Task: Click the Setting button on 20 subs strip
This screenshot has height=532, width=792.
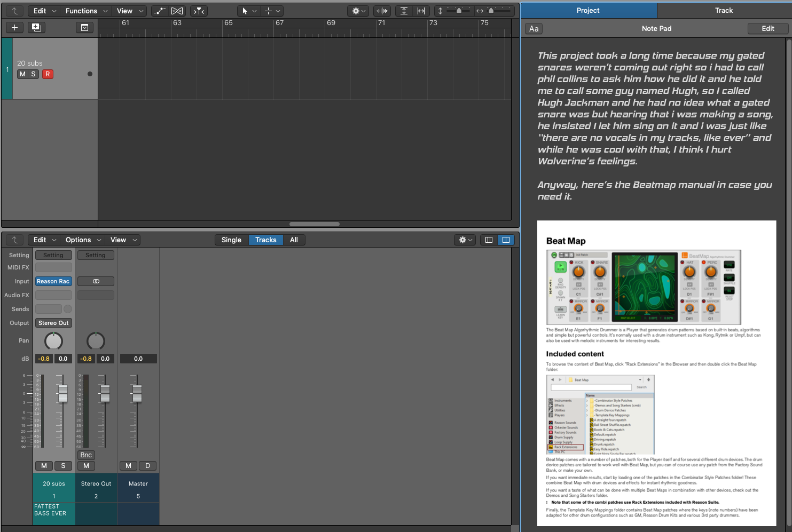Action: [x=53, y=255]
